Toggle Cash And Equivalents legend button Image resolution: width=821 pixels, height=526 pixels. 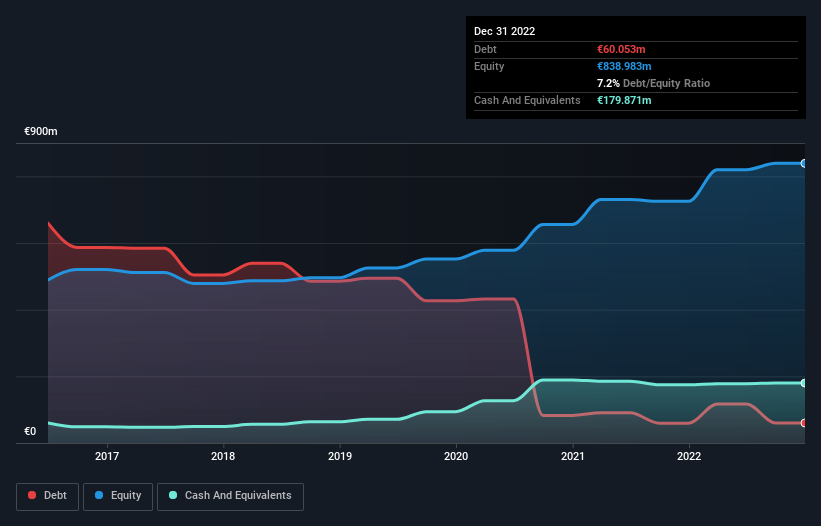click(x=230, y=496)
